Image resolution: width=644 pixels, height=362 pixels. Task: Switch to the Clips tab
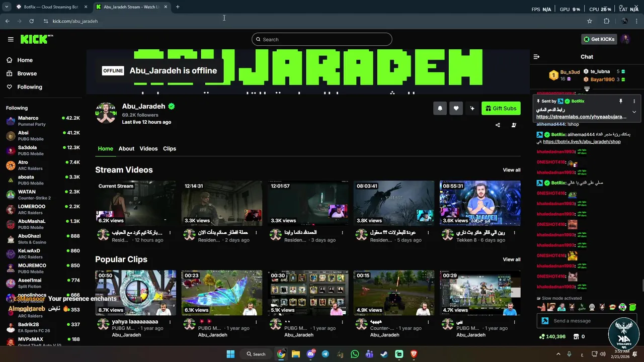click(170, 148)
